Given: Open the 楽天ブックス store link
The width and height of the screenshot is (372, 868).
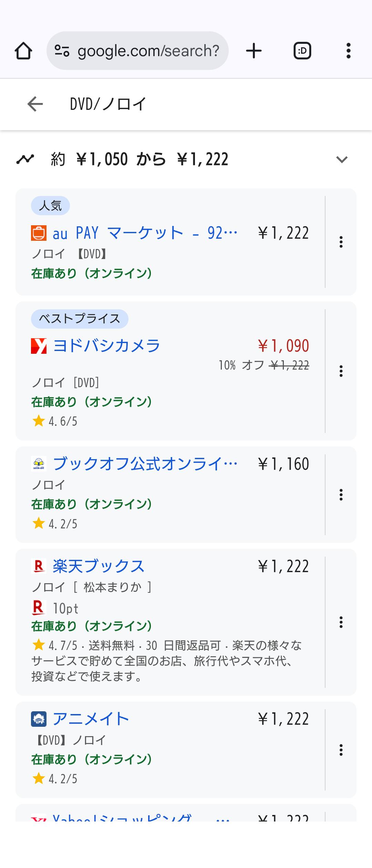Looking at the screenshot, I should pos(99,566).
